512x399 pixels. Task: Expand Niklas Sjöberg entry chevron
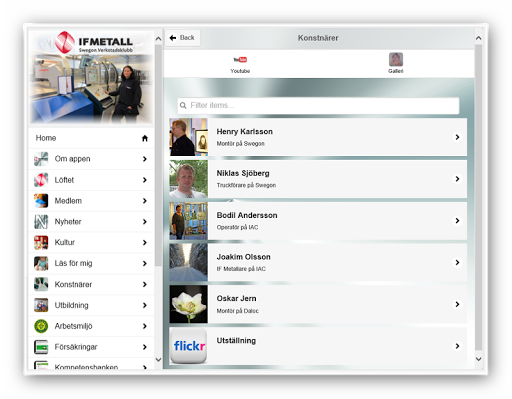(x=457, y=179)
